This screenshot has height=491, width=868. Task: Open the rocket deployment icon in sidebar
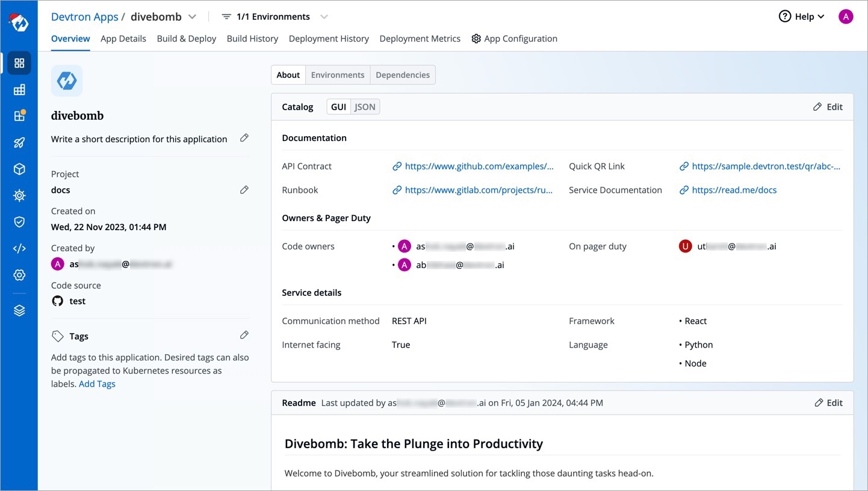point(19,143)
